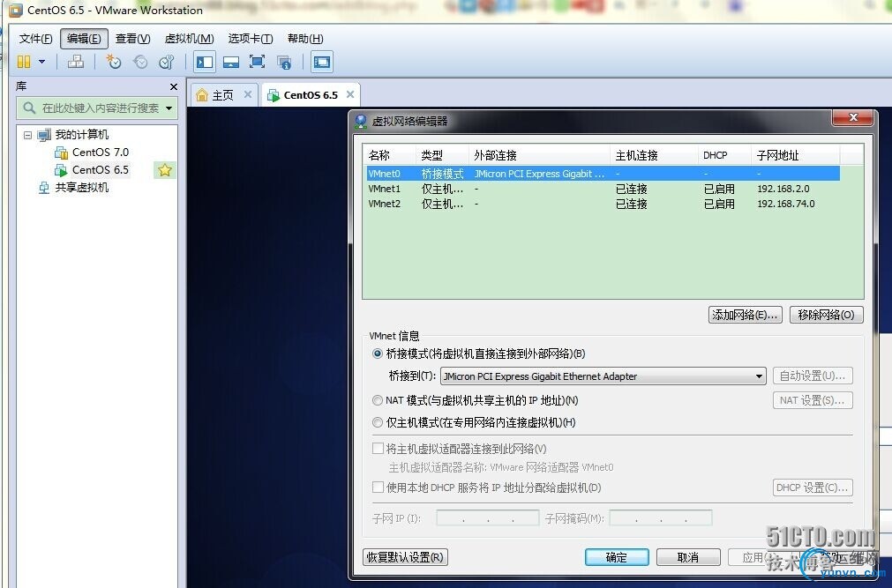Select the 仅主机模式 radio button
892x588 pixels.
point(377,422)
